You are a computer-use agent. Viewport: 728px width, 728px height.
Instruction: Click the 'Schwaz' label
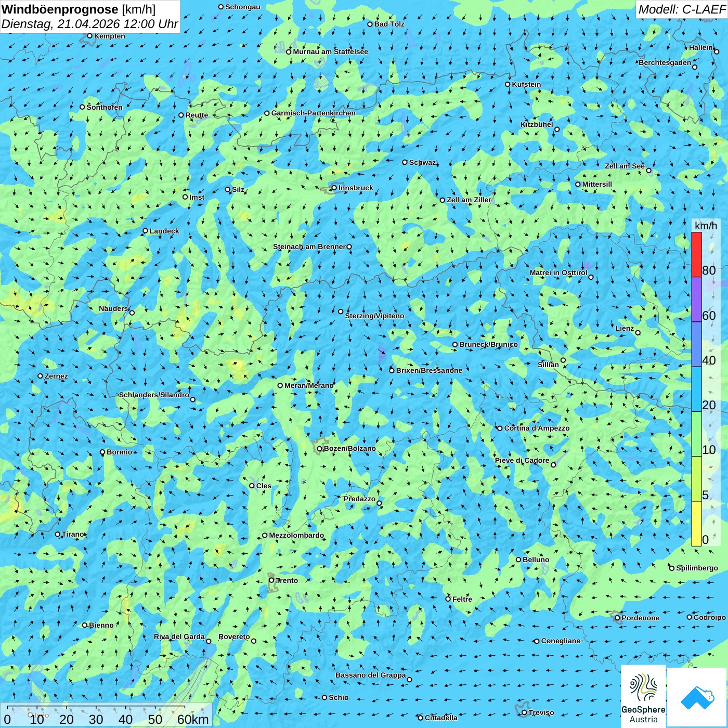click(x=422, y=162)
